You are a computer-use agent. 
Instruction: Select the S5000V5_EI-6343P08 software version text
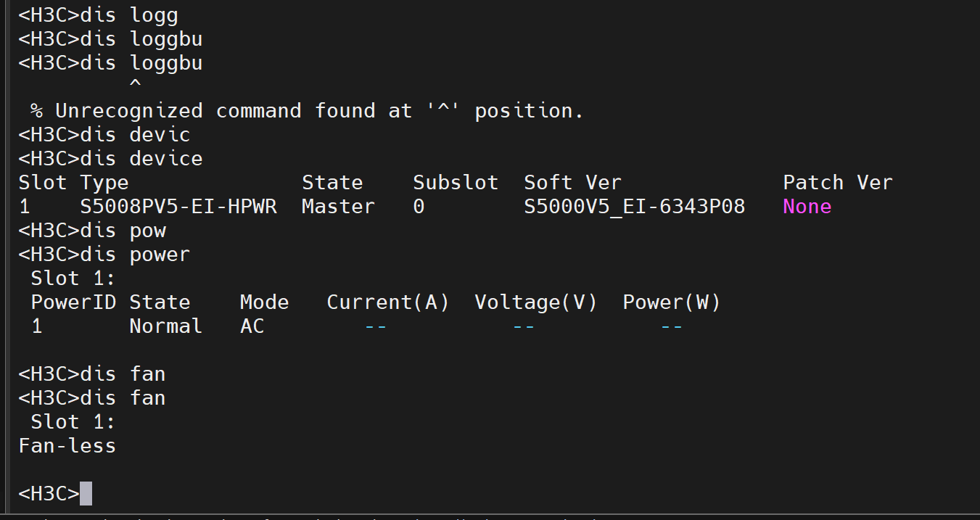[x=634, y=207]
